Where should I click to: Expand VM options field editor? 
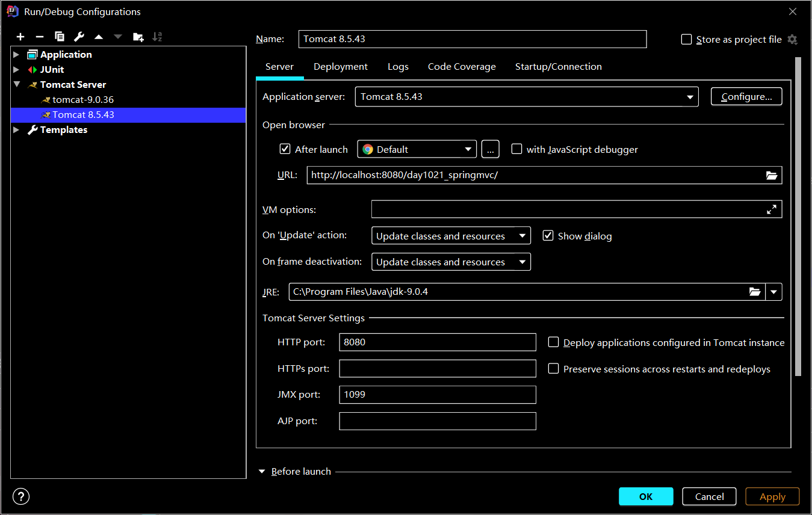pos(771,209)
